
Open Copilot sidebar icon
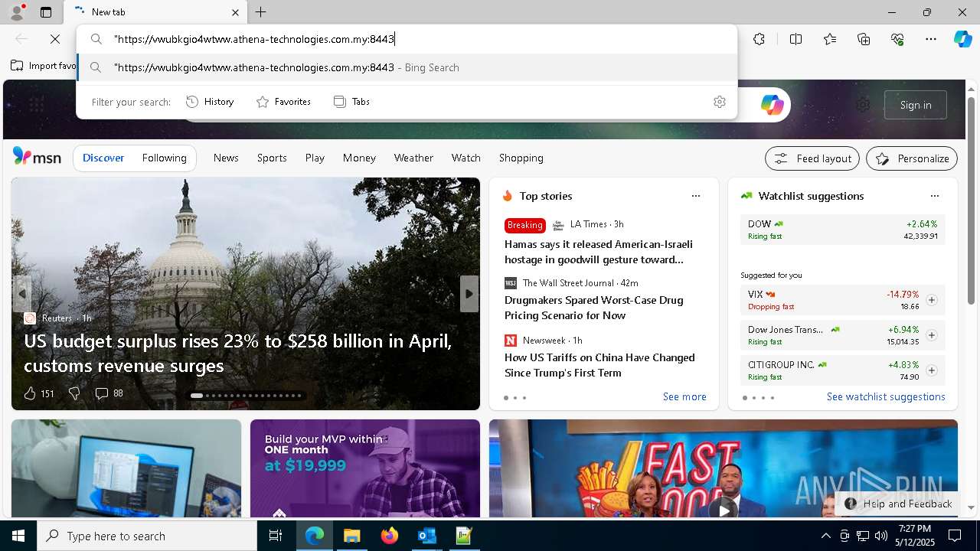tap(962, 39)
